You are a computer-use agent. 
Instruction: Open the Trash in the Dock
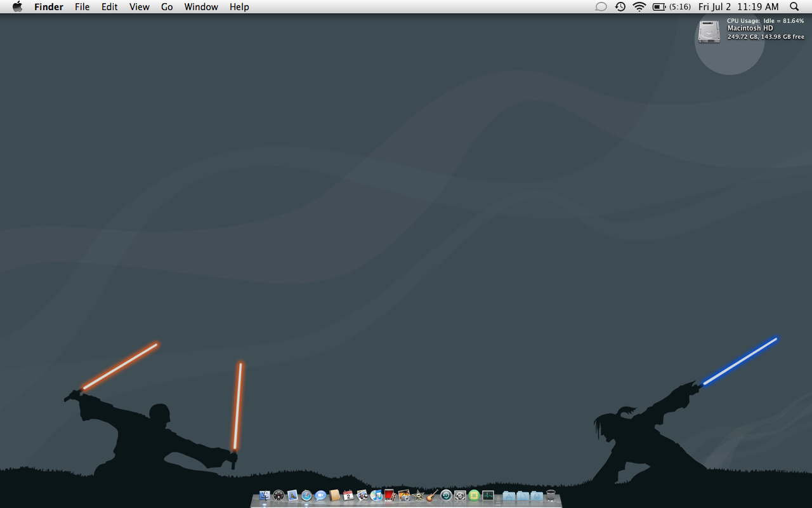tap(551, 495)
